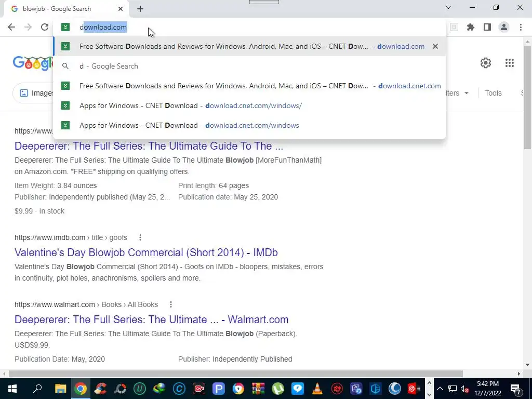
Task: Click the vertical page scrollbar thumb
Action: click(x=527, y=97)
